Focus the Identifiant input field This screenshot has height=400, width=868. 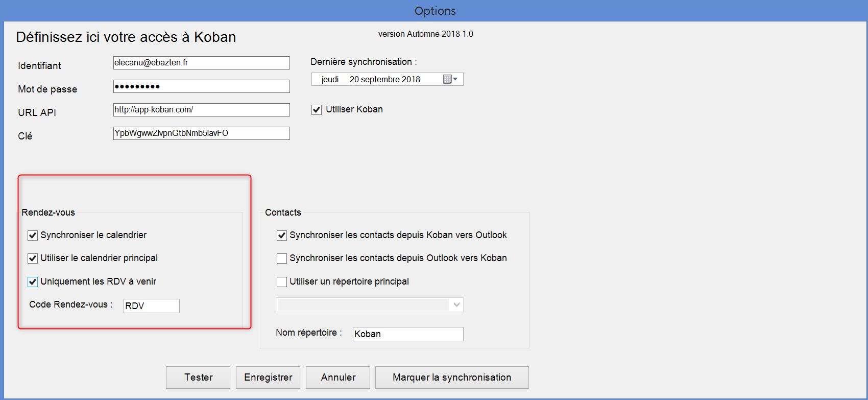pyautogui.click(x=202, y=63)
